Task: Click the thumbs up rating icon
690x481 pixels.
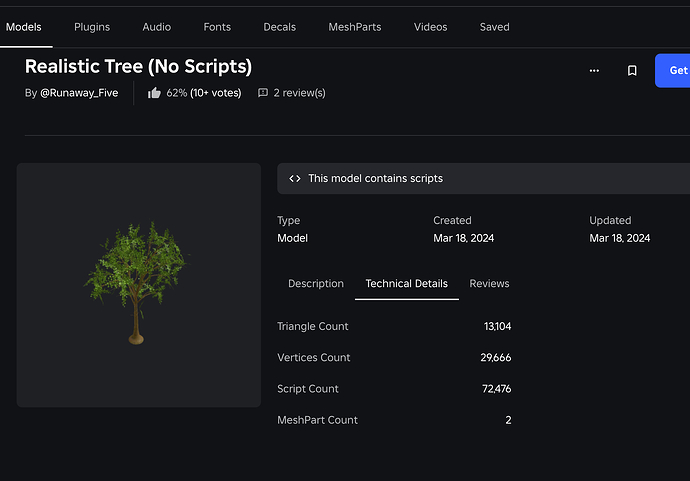Action: pyautogui.click(x=154, y=93)
